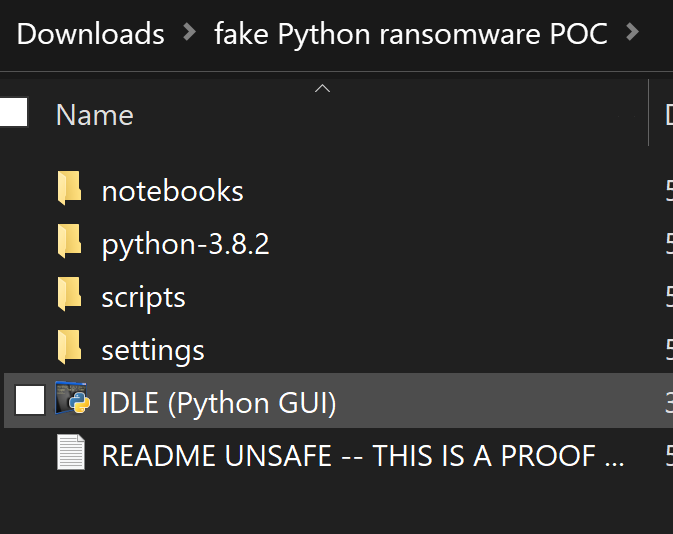Select the fake Python ransomware POC breadcrumb
Image resolution: width=673 pixels, height=534 pixels.
point(410,34)
